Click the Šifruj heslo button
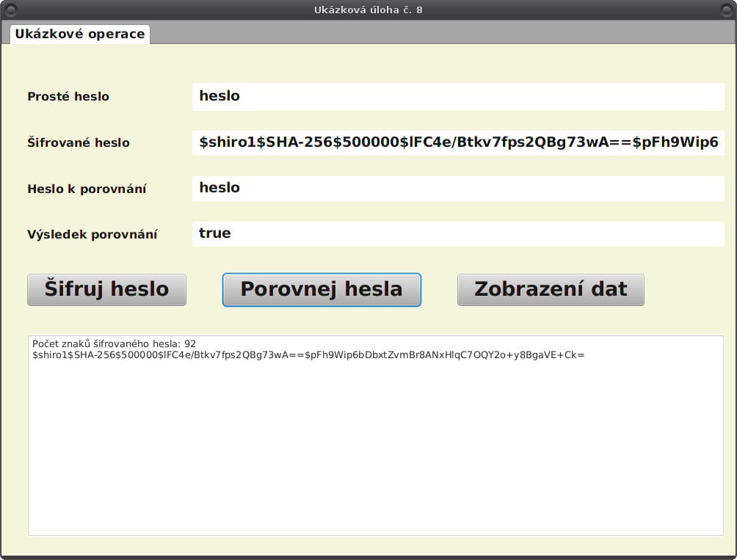 106,289
